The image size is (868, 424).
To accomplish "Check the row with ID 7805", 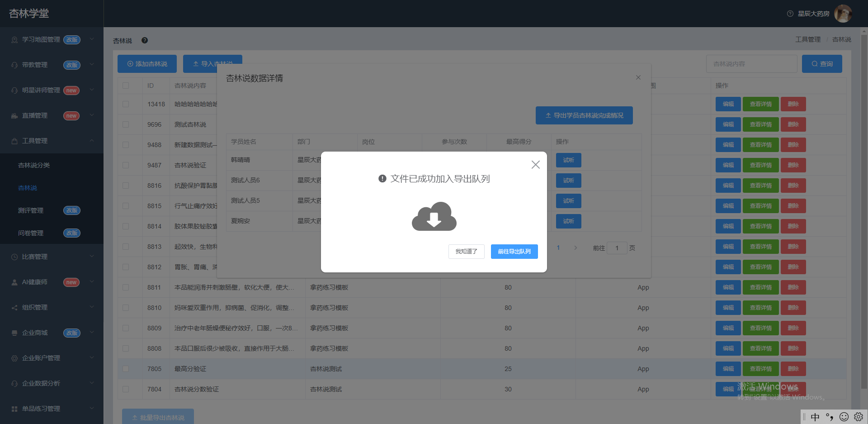I will (x=126, y=369).
